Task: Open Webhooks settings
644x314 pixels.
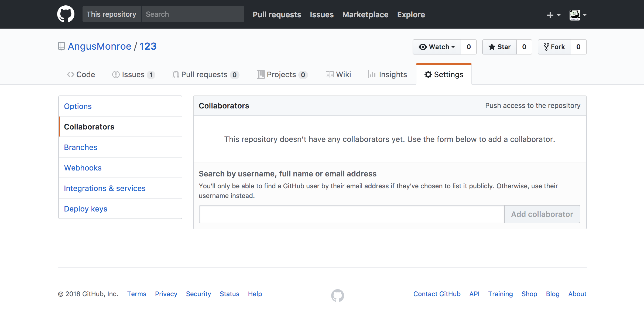Action: 120,168
